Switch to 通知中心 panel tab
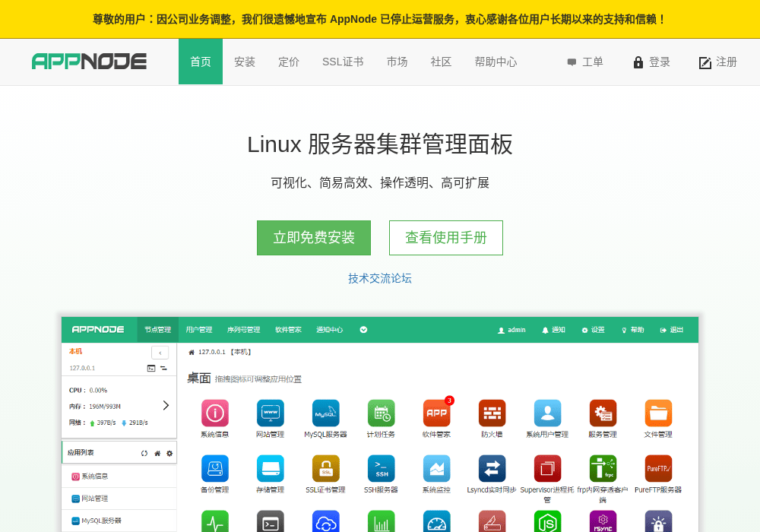Screen dimensions: 760x532 click(330, 330)
